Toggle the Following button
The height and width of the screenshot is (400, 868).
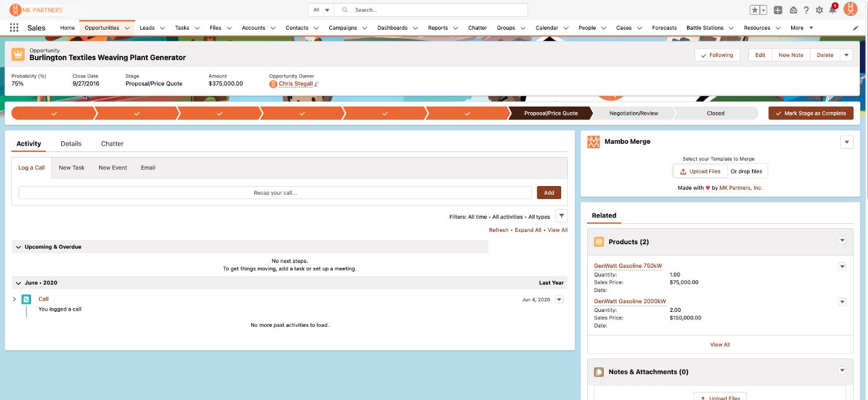(716, 55)
